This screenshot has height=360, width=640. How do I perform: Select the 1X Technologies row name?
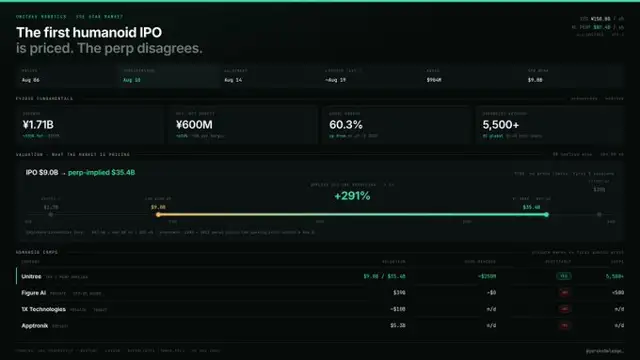[x=43, y=309]
